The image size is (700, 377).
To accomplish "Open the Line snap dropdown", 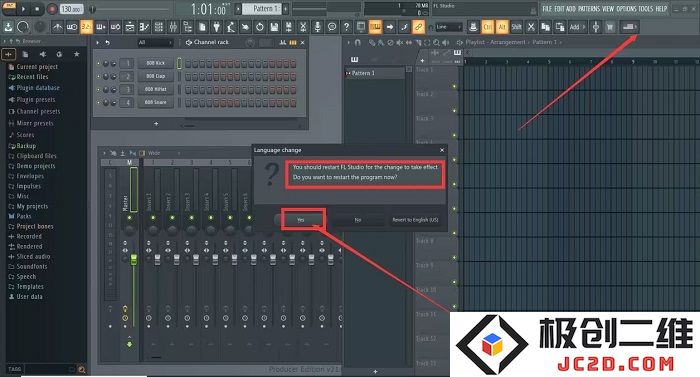I will coord(448,27).
